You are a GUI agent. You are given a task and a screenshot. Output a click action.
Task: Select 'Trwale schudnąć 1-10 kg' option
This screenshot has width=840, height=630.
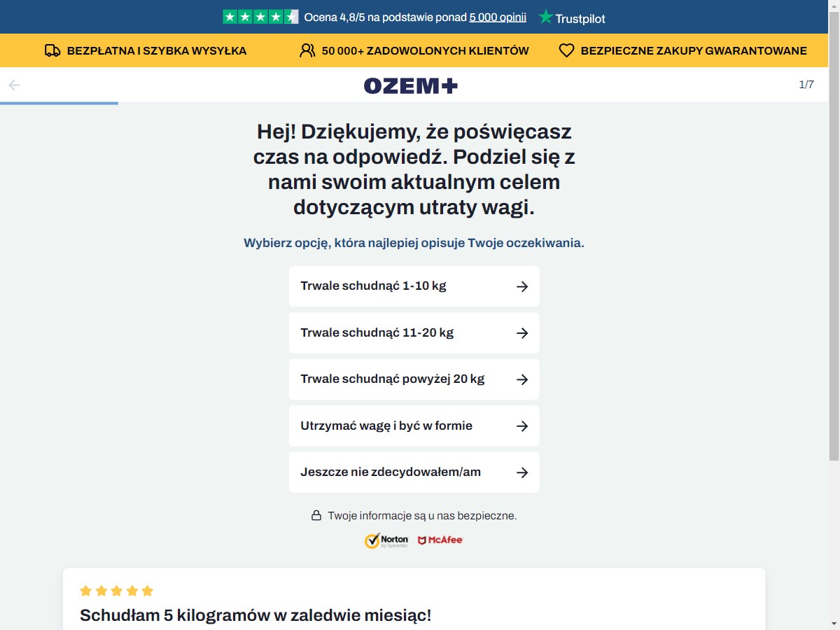click(x=414, y=286)
